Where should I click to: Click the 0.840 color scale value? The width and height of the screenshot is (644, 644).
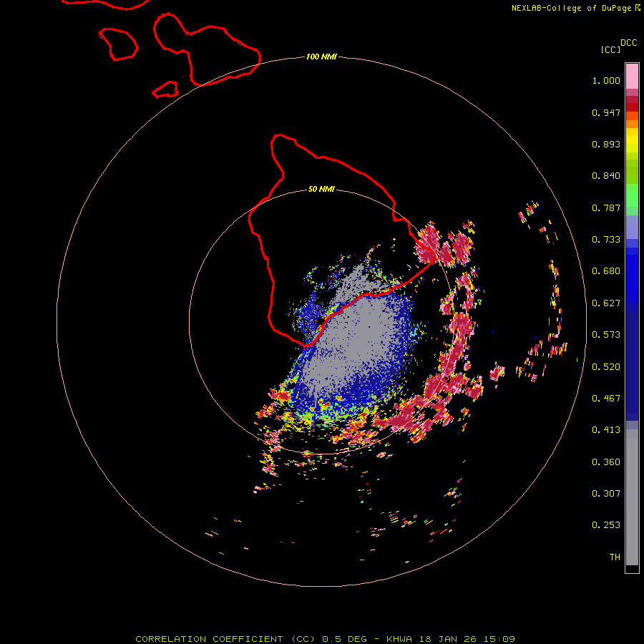(x=606, y=176)
